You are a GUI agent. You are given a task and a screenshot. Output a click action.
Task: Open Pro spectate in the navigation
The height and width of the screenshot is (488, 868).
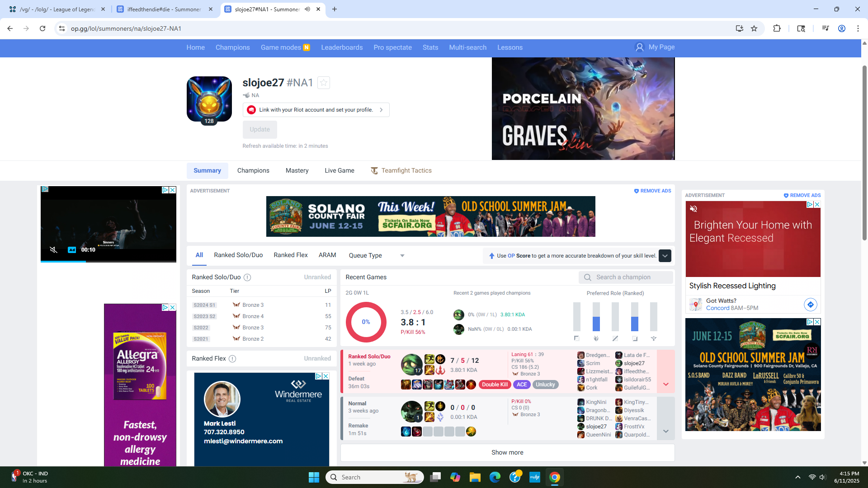point(392,47)
